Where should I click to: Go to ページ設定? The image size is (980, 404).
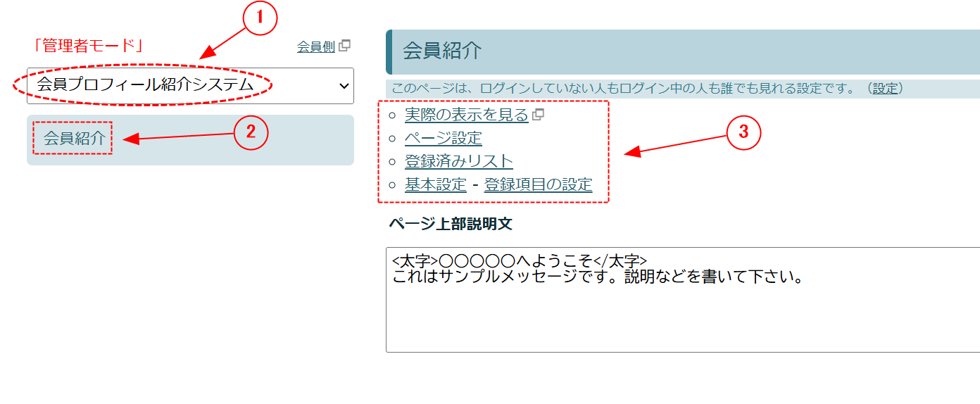click(x=443, y=138)
